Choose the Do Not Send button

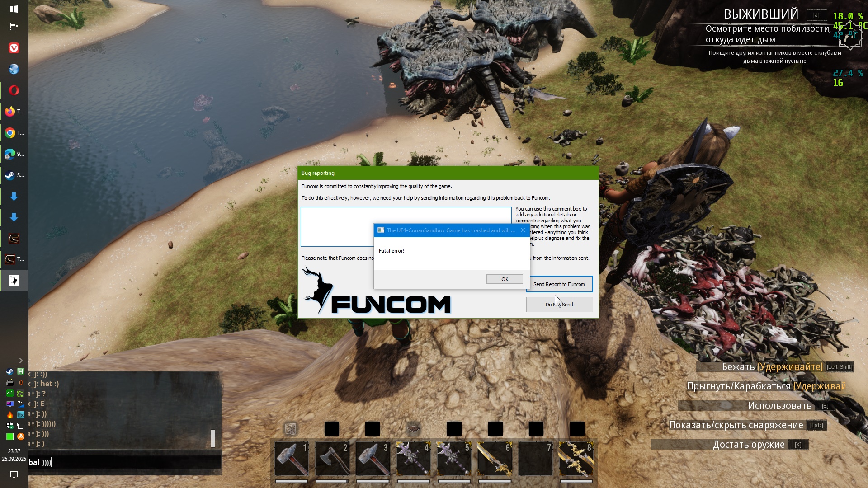[559, 305]
